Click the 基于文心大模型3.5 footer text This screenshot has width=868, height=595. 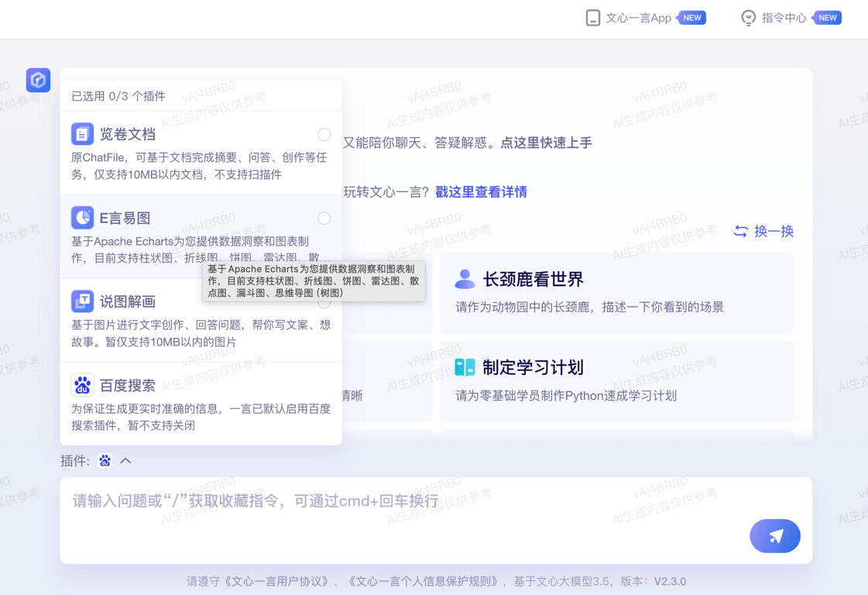point(561,581)
